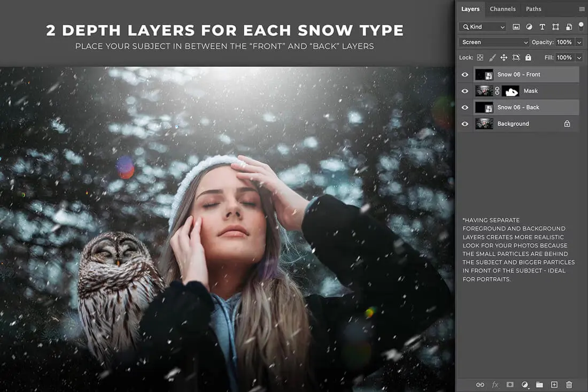Select the Mask layer's mask thumbnail
The width and height of the screenshot is (588, 392).
tap(510, 91)
